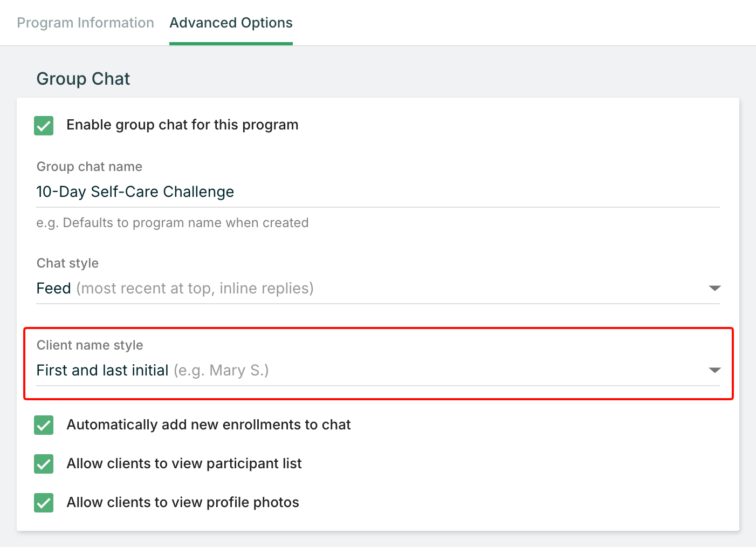This screenshot has height=547, width=756.
Task: Click the "Group Chat" section heading
Action: coord(83,79)
